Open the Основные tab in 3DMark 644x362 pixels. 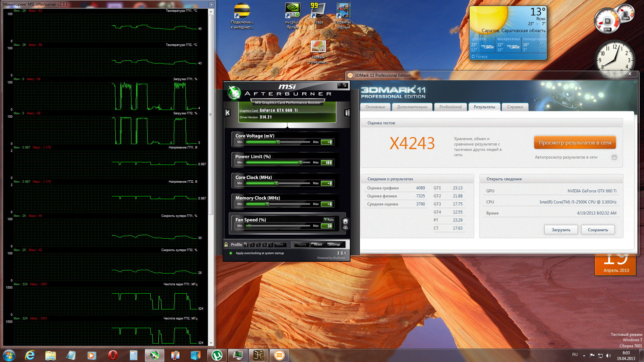[375, 107]
